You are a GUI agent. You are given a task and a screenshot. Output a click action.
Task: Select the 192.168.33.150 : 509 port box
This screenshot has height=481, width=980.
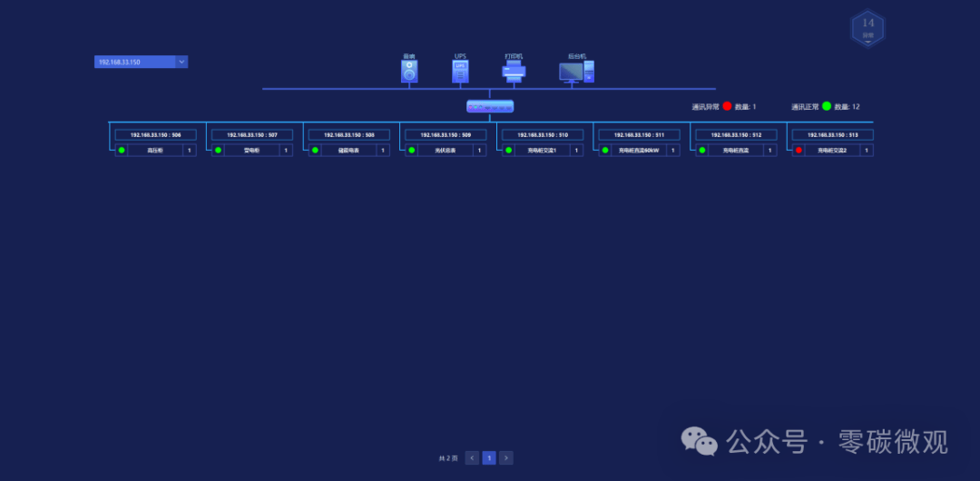coord(446,134)
